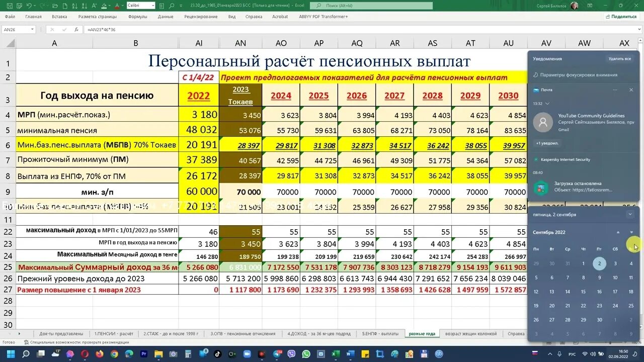The width and height of the screenshot is (644, 362).
Task: Switch to Вставка ribbon tab
Action: (59, 17)
